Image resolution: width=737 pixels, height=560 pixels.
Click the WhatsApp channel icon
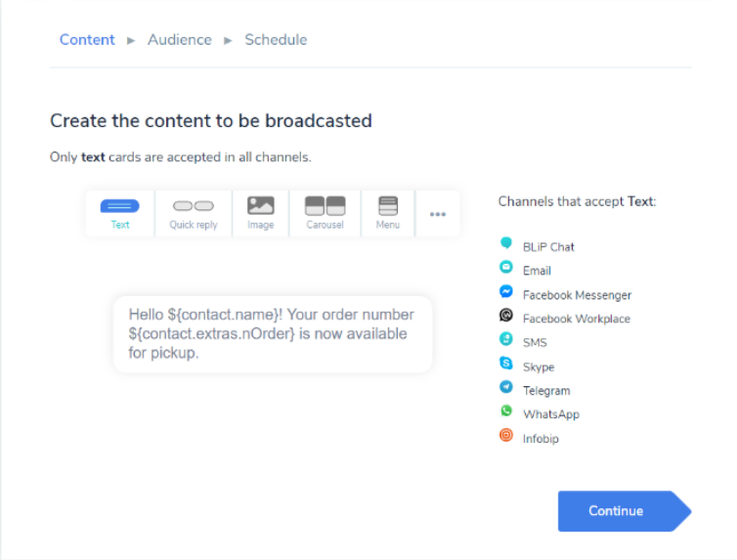(x=506, y=411)
